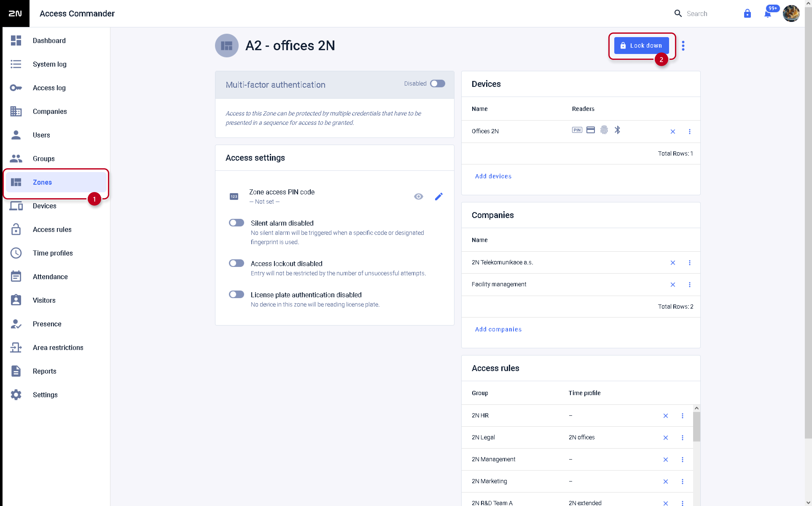Navigate to Groups section
812x506 pixels.
56,159
